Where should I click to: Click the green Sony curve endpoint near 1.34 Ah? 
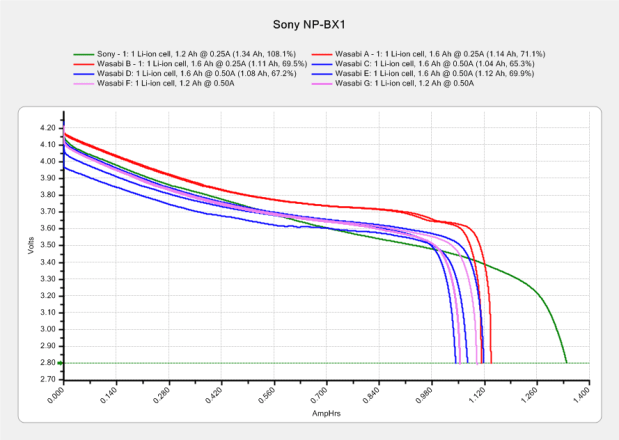(x=566, y=362)
